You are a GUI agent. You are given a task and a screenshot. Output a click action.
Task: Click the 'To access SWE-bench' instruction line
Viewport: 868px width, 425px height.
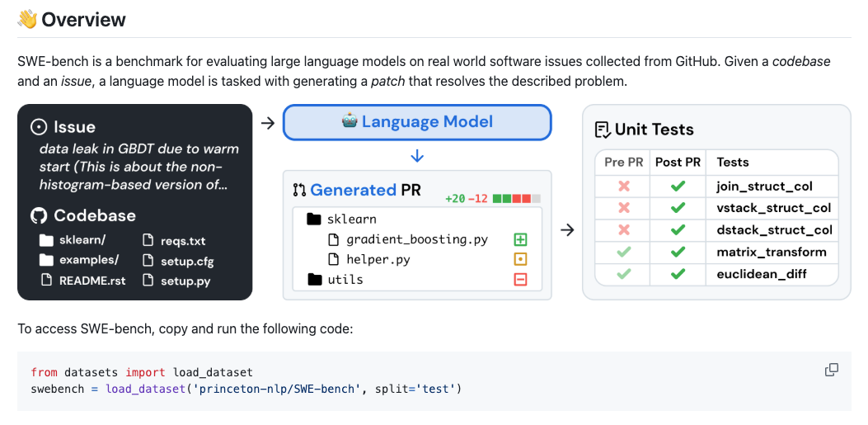tap(185, 329)
